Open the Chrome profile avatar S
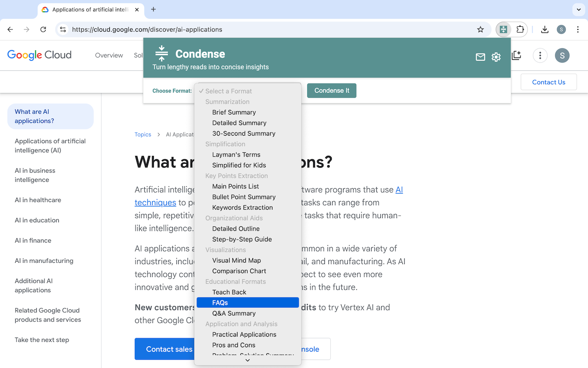This screenshot has height=368, width=588. click(x=561, y=29)
